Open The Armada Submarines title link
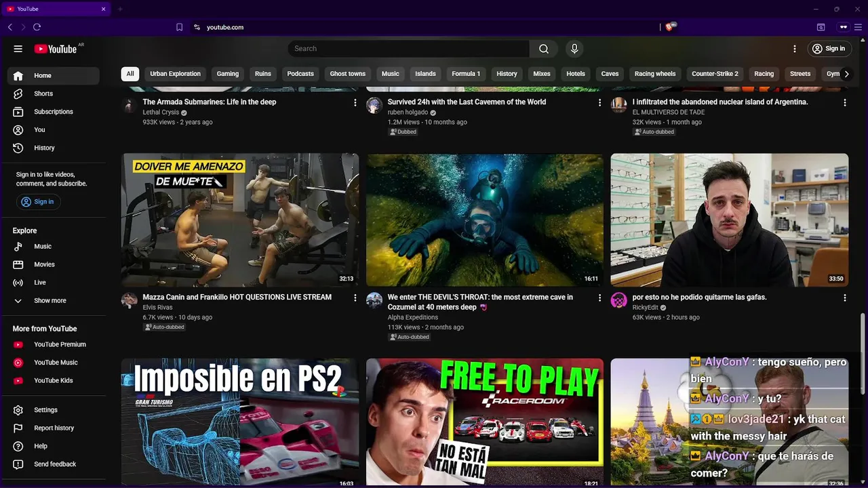Viewport: 868px width, 488px height. [210, 102]
